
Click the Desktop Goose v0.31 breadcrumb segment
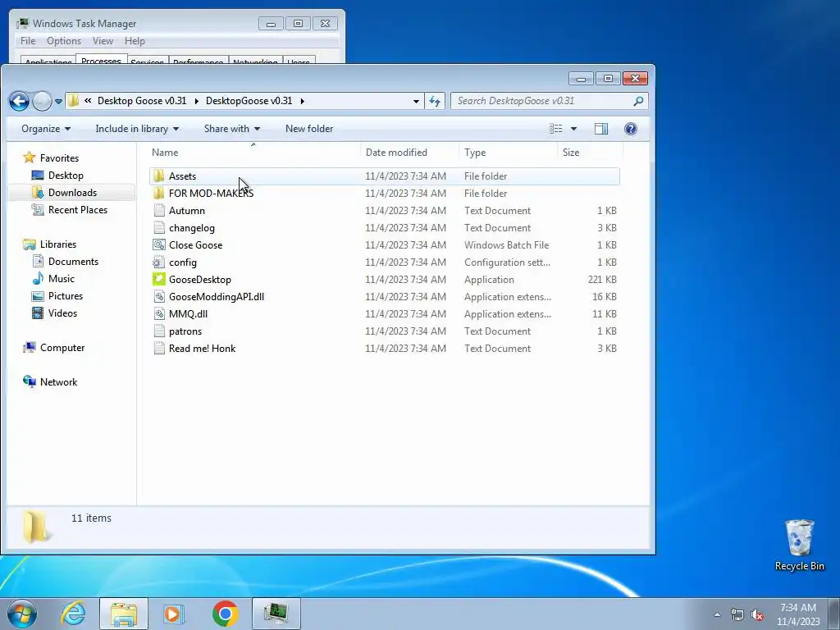point(142,101)
